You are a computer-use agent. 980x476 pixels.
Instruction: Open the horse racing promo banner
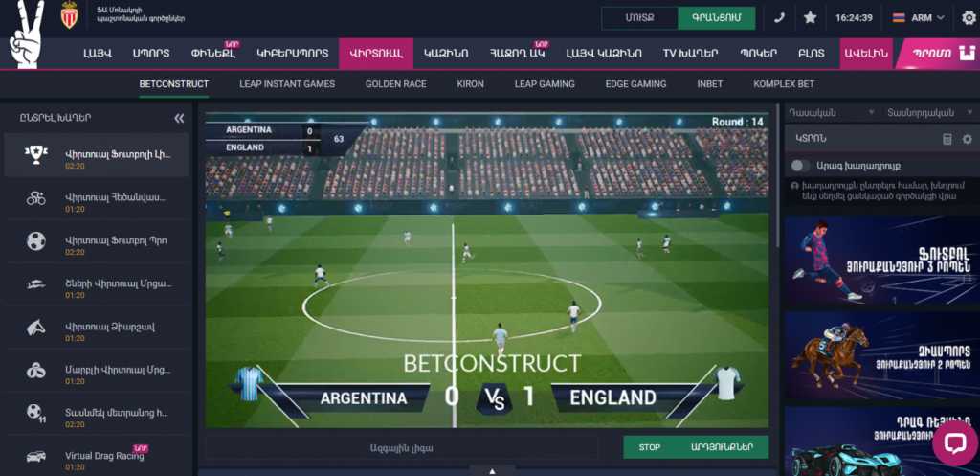(x=881, y=356)
